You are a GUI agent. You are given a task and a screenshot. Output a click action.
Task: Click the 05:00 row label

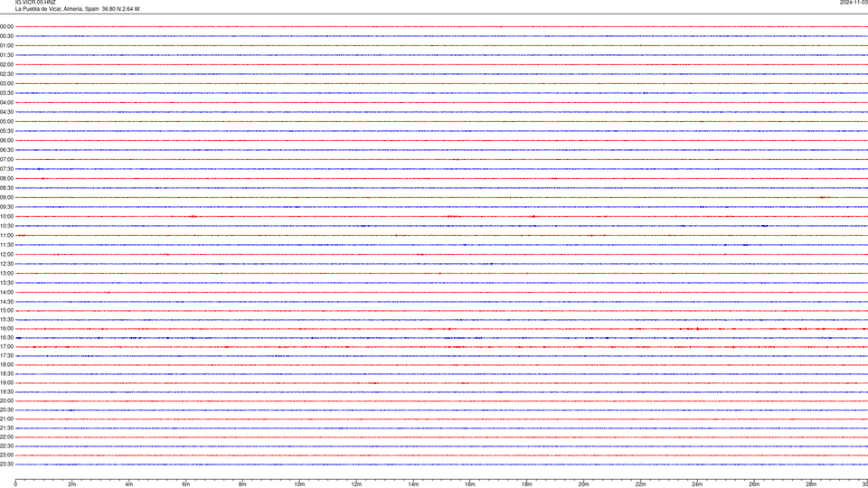pyautogui.click(x=6, y=122)
